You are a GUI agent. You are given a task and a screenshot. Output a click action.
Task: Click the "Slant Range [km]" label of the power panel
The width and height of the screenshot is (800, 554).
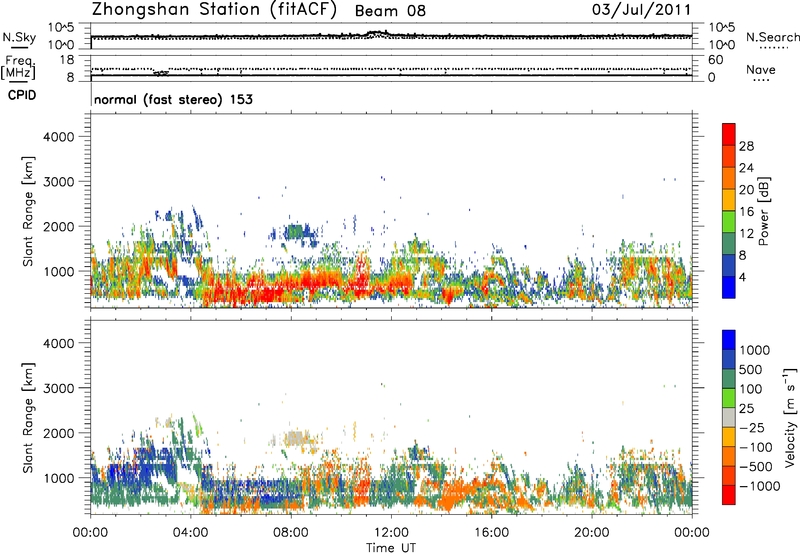tap(28, 211)
